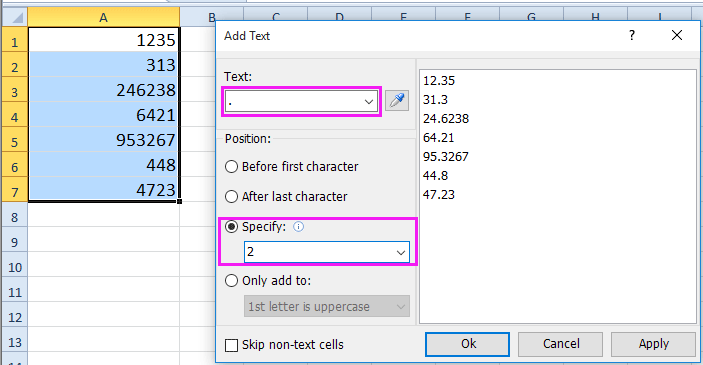
Task: Click preview result 12.35
Action: click(x=439, y=81)
